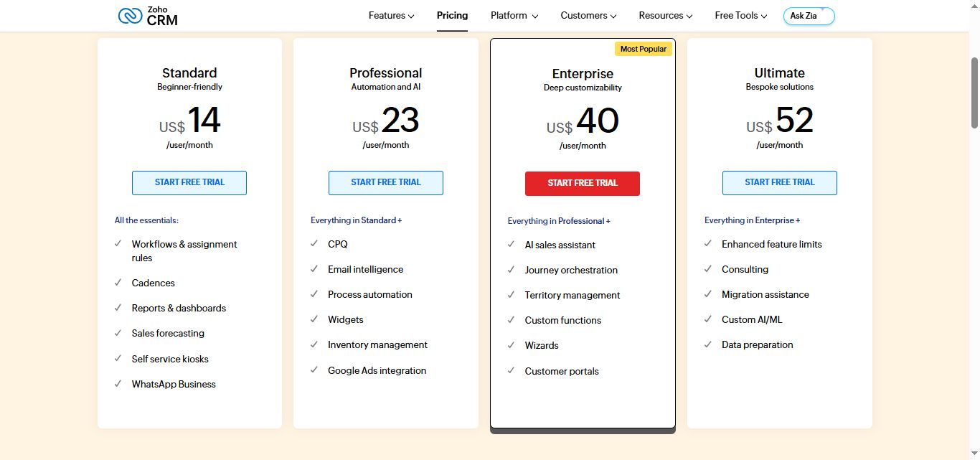Click the checkmark beside AI sales assistant
This screenshot has height=460, width=980.
510,245
